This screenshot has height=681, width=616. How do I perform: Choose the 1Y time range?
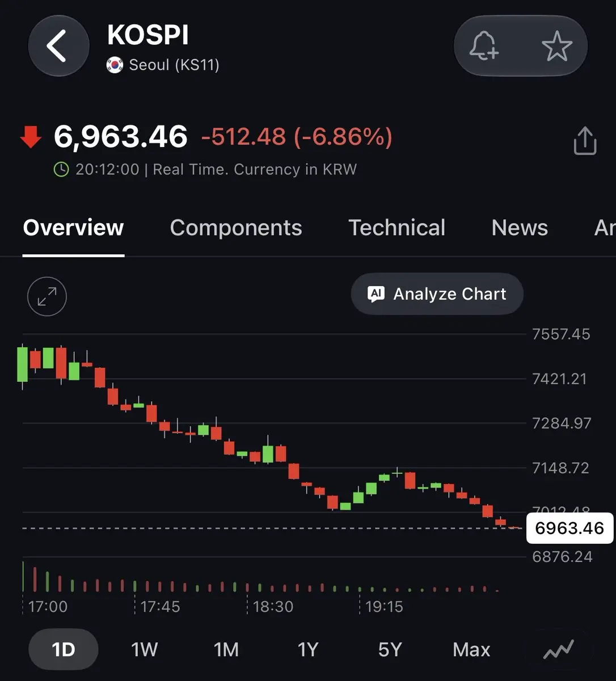pos(308,649)
